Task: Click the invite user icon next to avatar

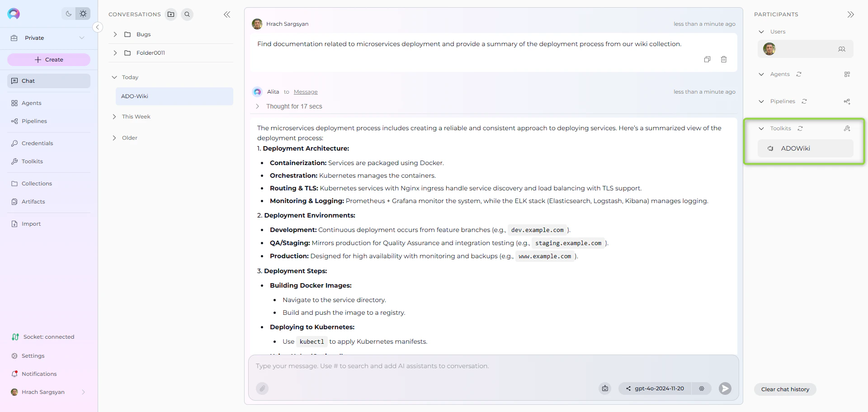Action: click(x=842, y=49)
